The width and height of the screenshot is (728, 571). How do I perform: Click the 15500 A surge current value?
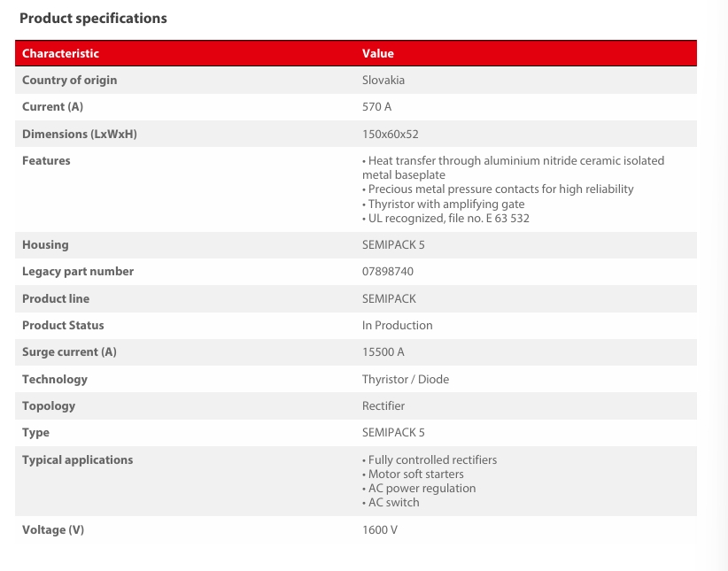click(x=383, y=351)
